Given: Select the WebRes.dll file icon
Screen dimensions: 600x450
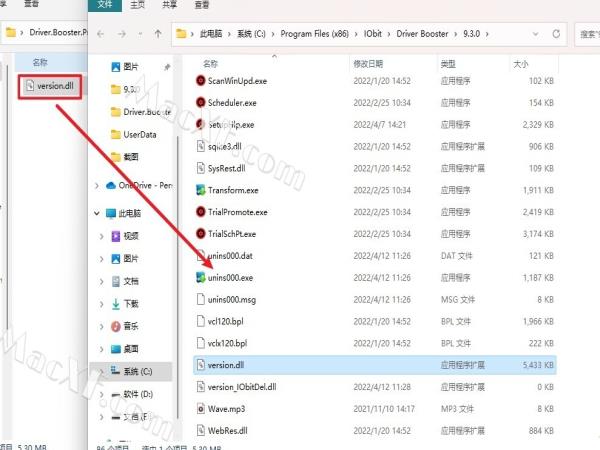Looking at the screenshot, I should 201,430.
